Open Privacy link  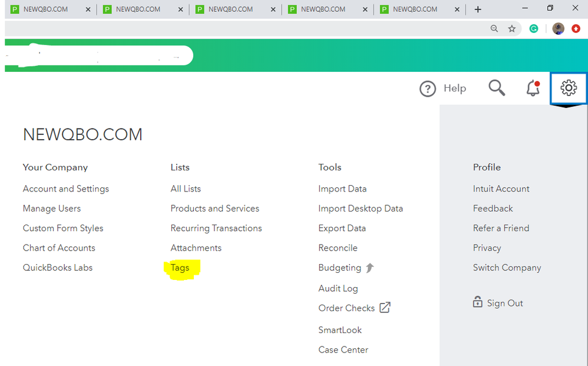487,248
